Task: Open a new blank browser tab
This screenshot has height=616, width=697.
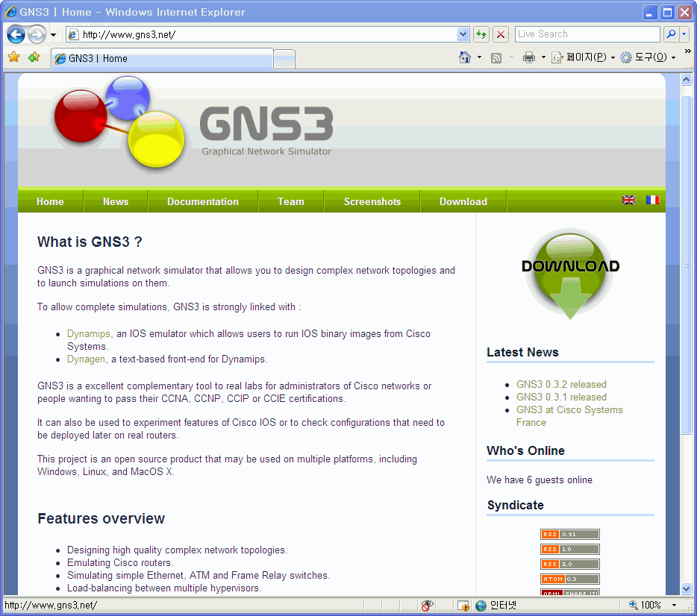Action: click(x=284, y=59)
